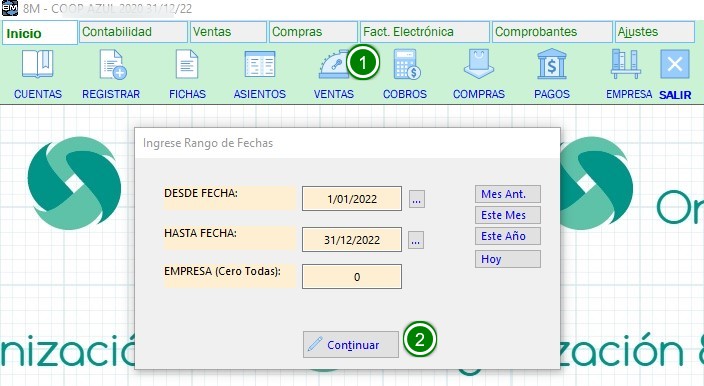Click the COBROS label
704x386 pixels.
405,94
